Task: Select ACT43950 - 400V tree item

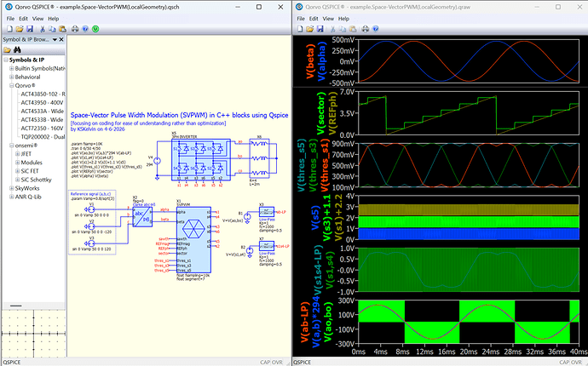Action: point(42,103)
